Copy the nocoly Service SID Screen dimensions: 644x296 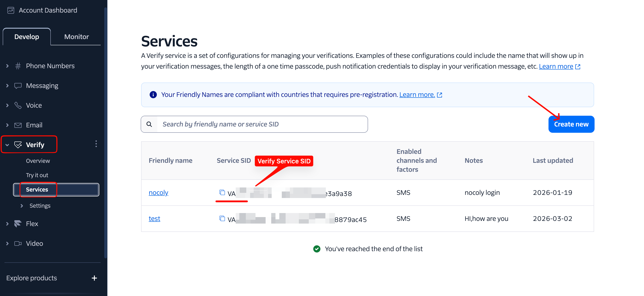pyautogui.click(x=222, y=192)
